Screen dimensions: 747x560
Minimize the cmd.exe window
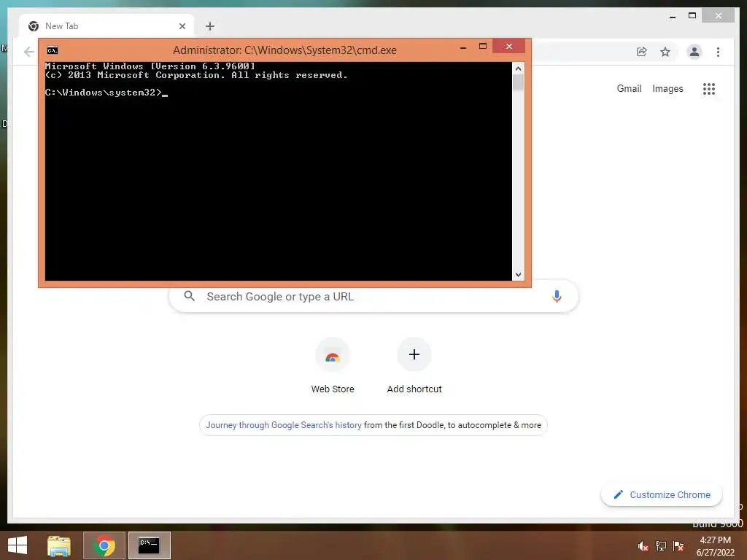(x=463, y=47)
